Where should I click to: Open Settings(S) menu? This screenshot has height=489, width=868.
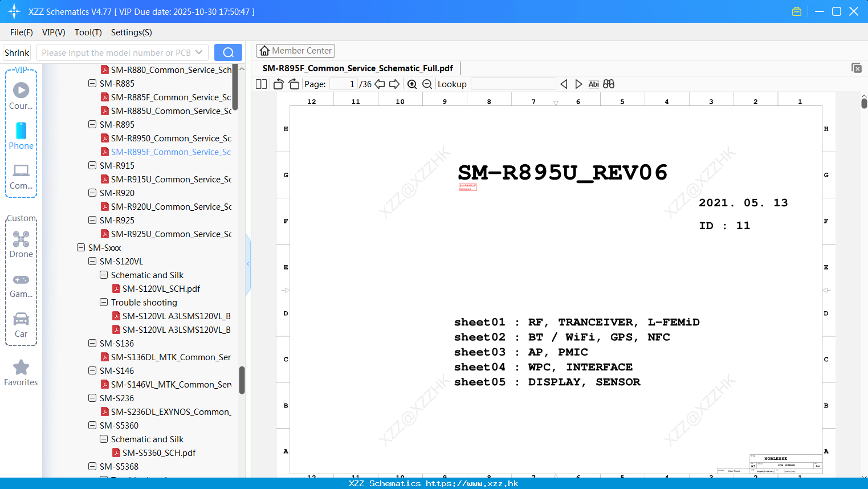tap(132, 32)
